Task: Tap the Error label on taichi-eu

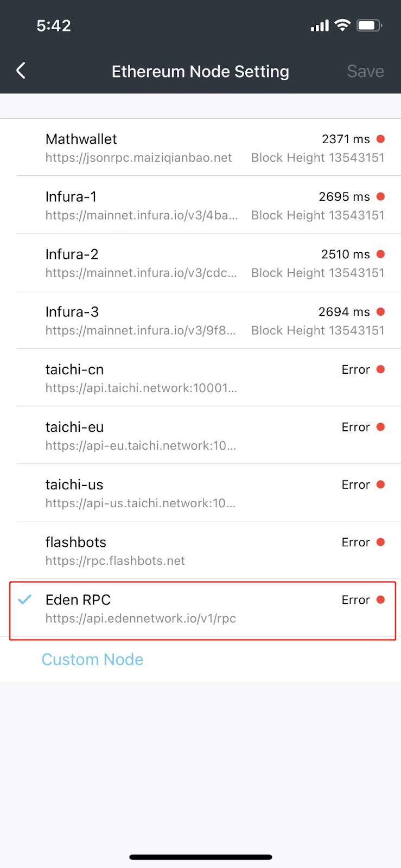Action: [x=355, y=427]
